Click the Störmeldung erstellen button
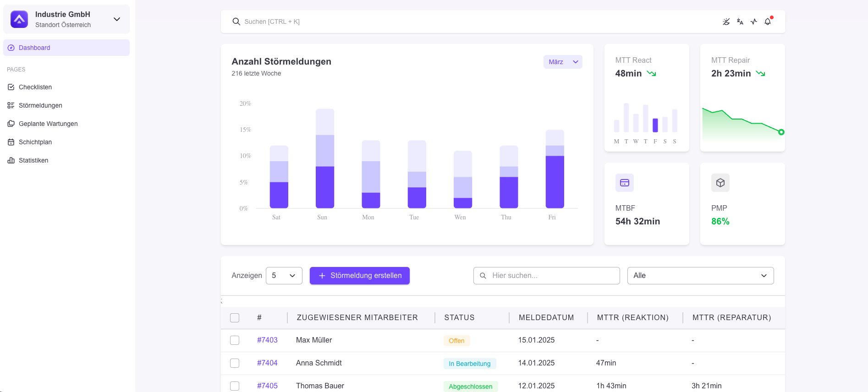The height and width of the screenshot is (392, 868). (359, 276)
